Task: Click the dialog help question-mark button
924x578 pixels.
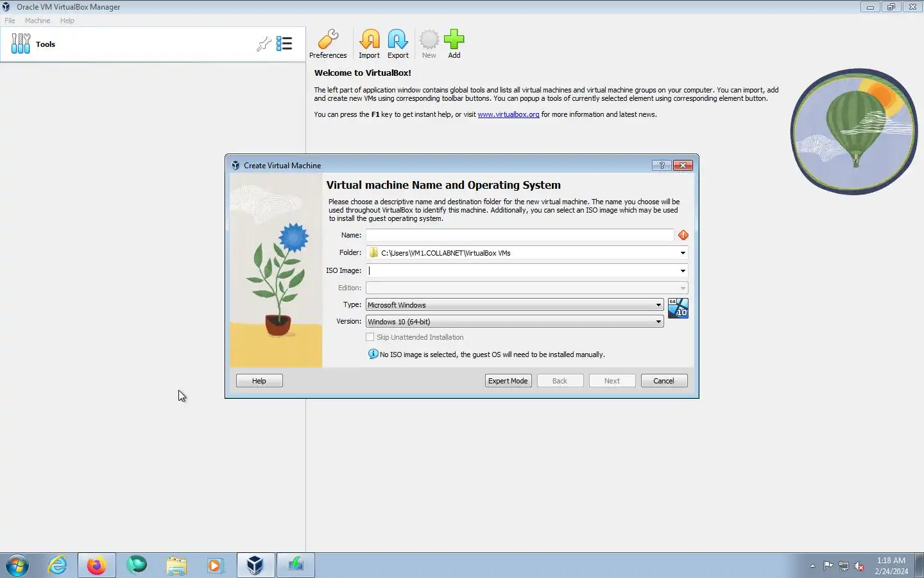Action: pyautogui.click(x=662, y=165)
